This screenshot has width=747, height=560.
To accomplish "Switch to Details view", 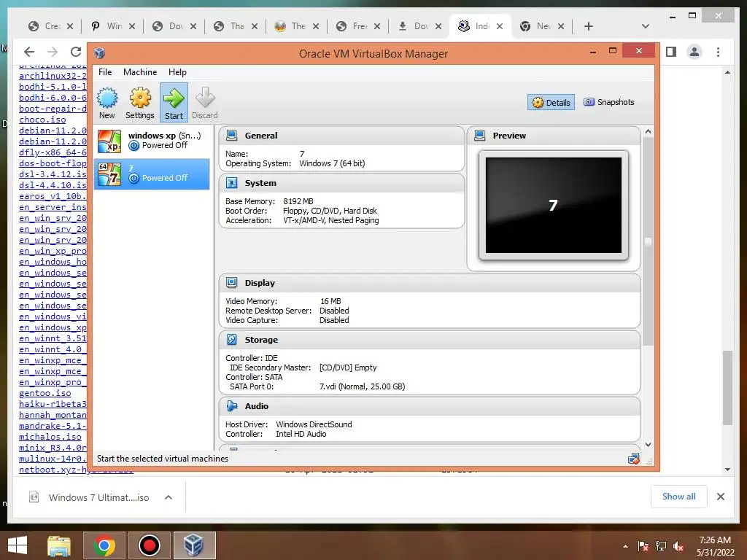I will click(551, 102).
